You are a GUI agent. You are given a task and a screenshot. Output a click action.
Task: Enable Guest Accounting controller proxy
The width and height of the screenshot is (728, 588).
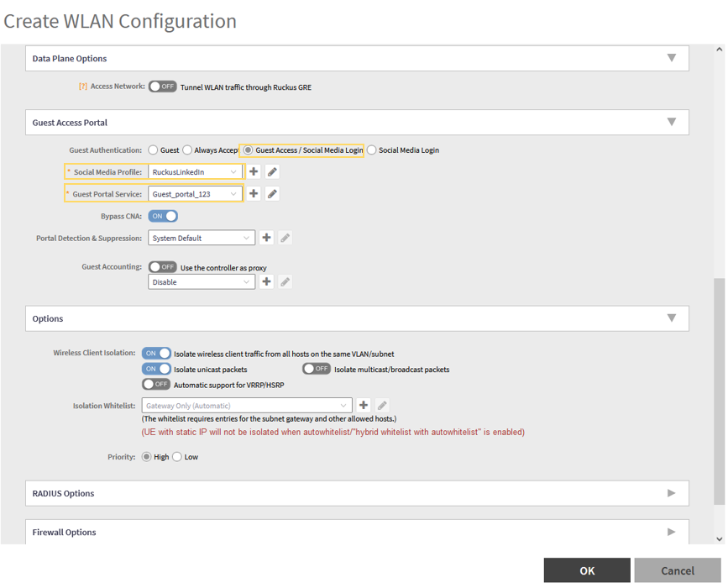tap(163, 266)
